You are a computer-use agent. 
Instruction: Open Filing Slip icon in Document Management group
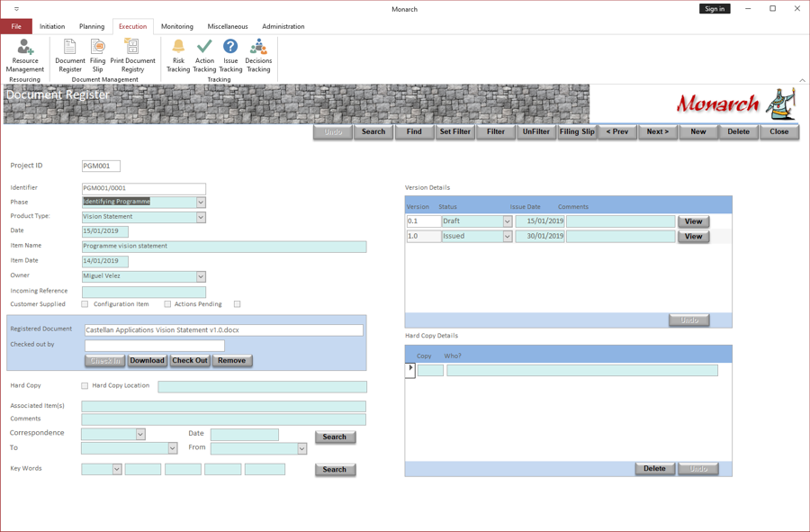point(97,56)
